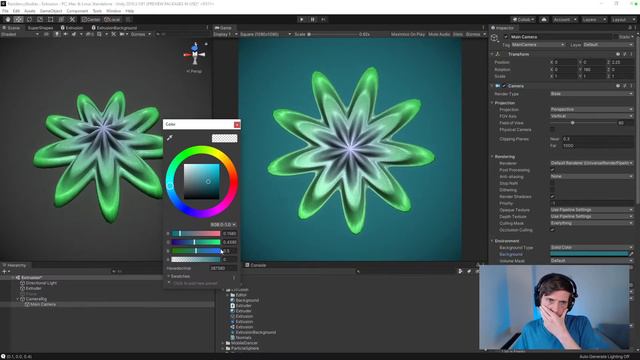Open the RGB 0-1.0 mode dropdown
Viewport: 640px width, 360px height.
click(x=223, y=224)
